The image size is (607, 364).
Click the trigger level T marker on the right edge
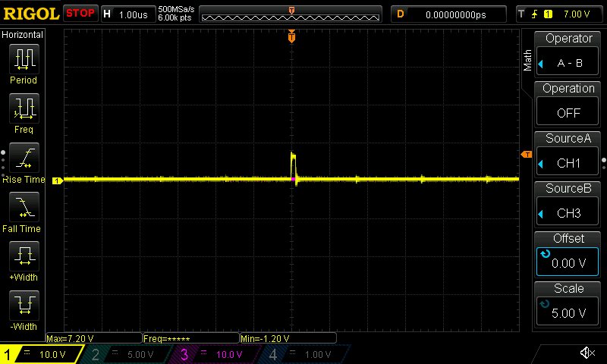[527, 155]
